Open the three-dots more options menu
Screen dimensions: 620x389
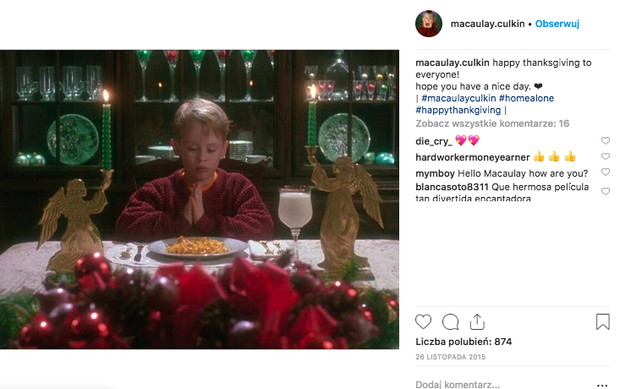click(x=602, y=385)
